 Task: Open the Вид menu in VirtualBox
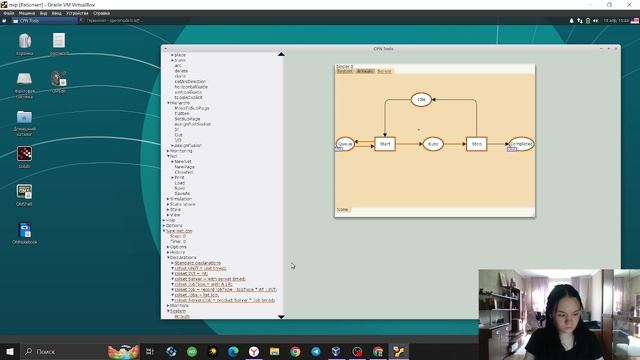[43, 13]
